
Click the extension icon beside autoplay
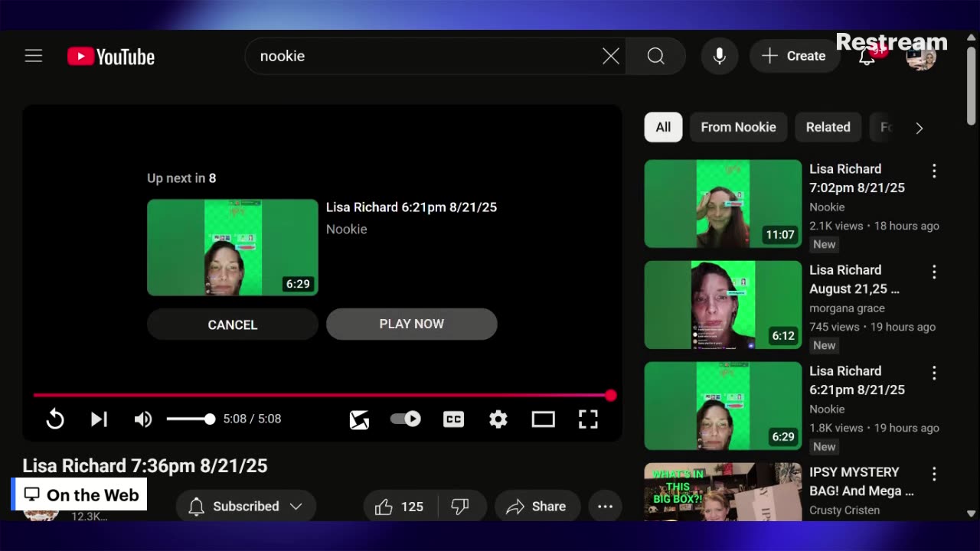(359, 419)
